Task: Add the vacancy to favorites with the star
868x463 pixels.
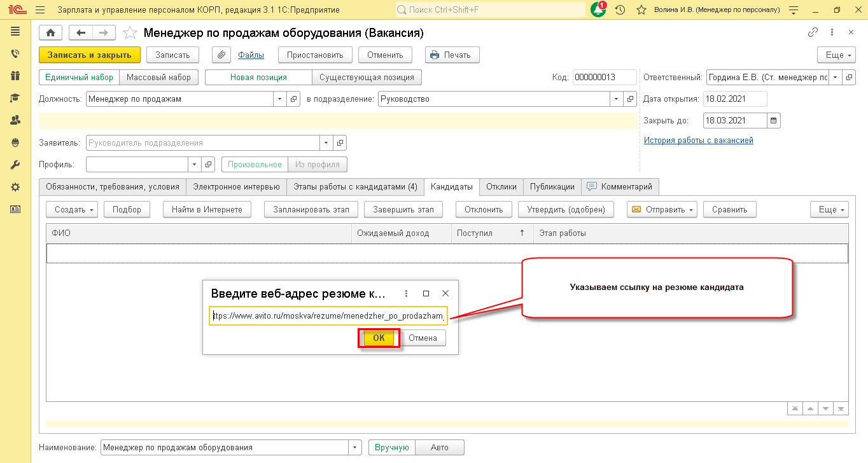Action: pos(130,33)
